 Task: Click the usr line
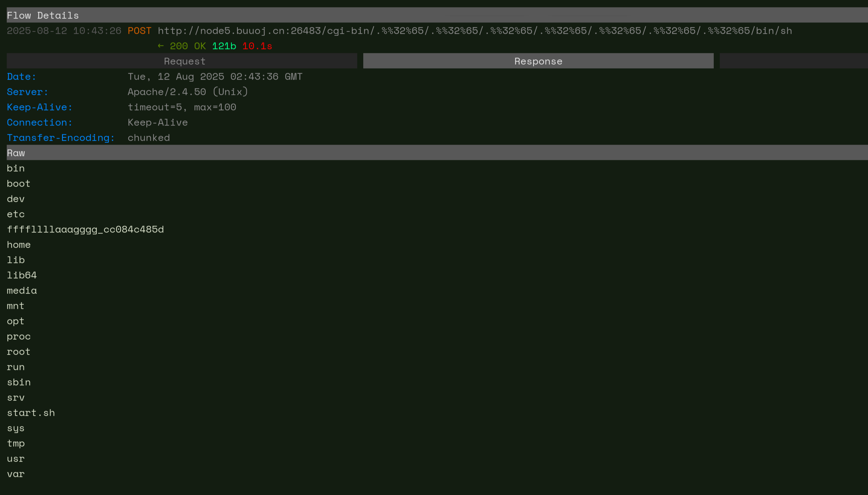[16, 459]
